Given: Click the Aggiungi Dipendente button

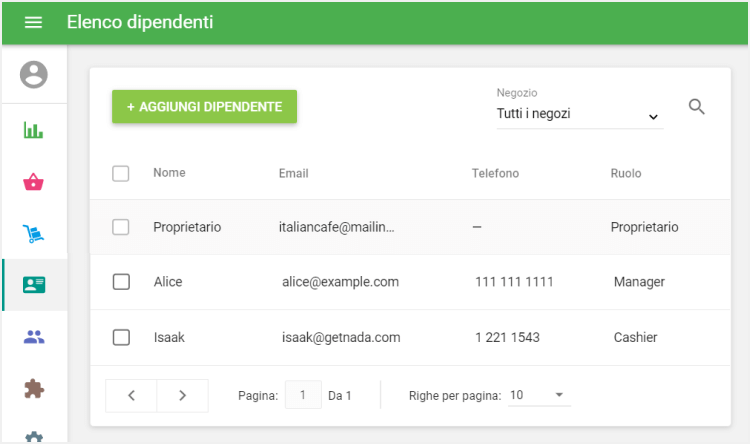Looking at the screenshot, I should (204, 107).
